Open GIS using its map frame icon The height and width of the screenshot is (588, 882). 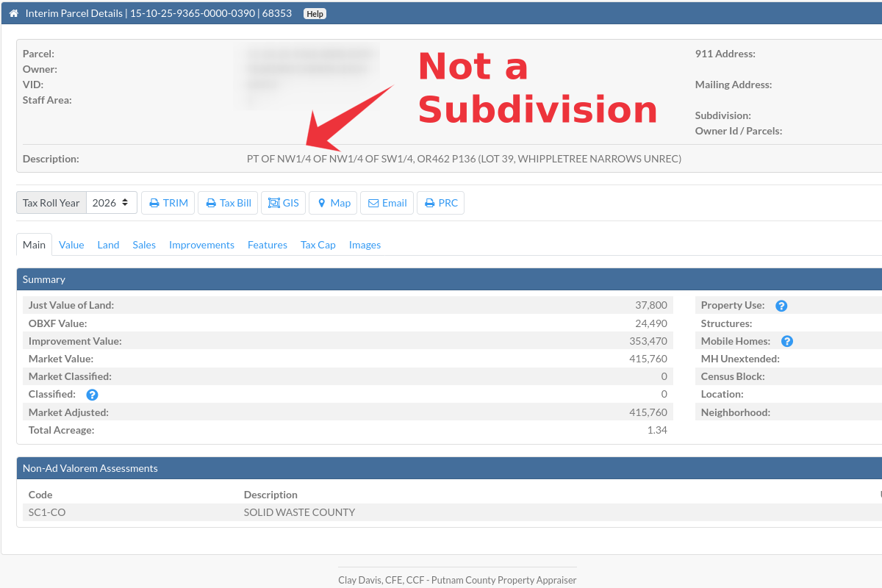tap(273, 203)
